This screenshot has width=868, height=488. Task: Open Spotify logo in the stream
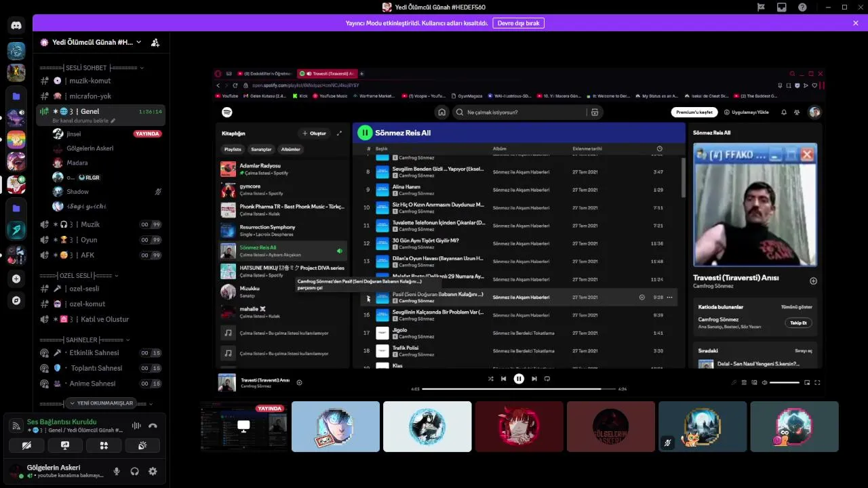pyautogui.click(x=227, y=113)
